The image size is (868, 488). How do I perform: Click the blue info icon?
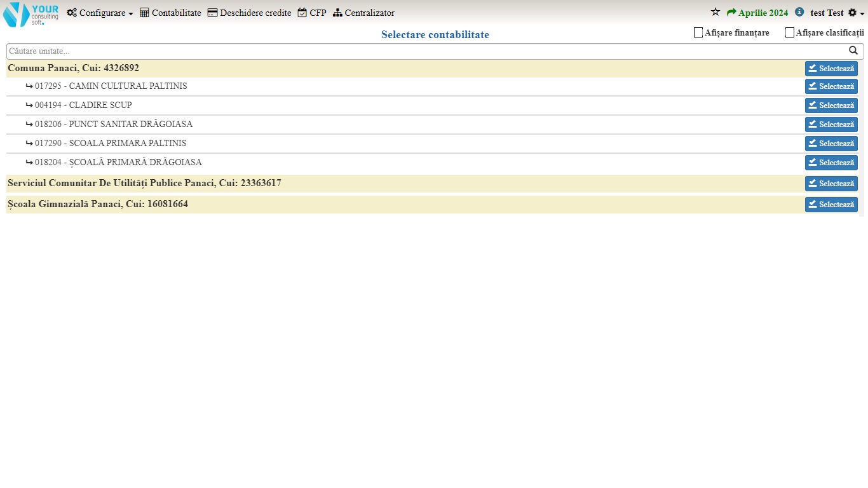coord(799,12)
